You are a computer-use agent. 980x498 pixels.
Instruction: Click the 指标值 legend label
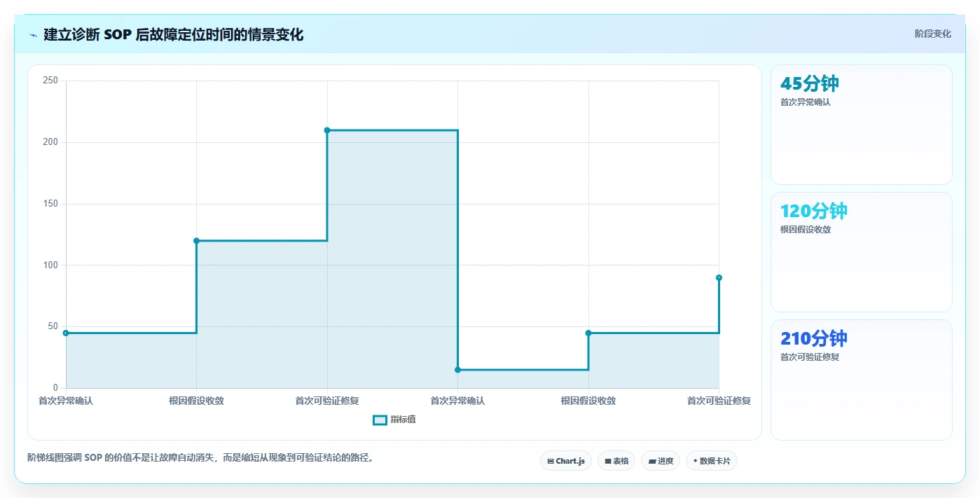pos(403,420)
